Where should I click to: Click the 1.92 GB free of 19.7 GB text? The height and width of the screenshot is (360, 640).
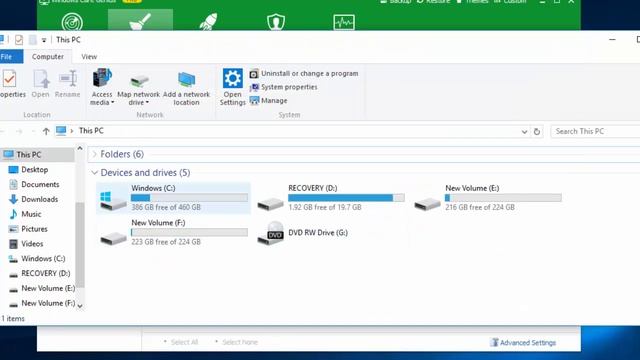coord(324,207)
